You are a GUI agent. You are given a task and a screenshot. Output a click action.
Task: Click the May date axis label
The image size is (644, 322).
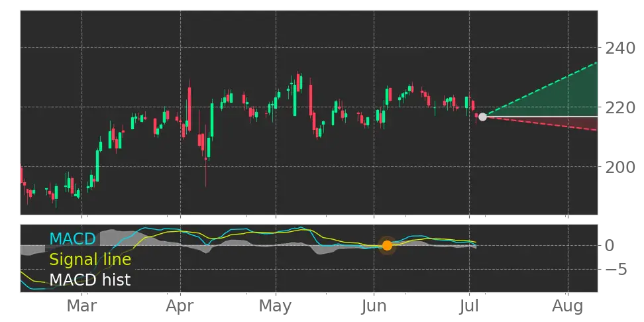(x=276, y=306)
